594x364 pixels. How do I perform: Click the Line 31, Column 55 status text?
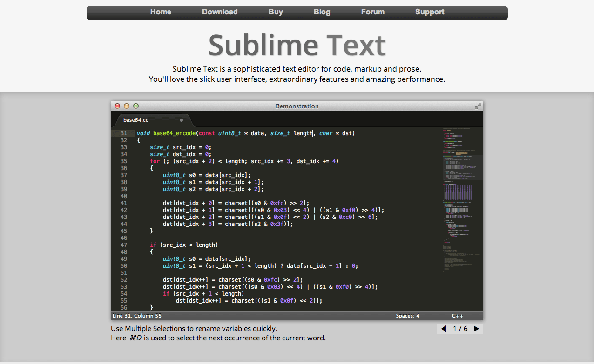[137, 316]
